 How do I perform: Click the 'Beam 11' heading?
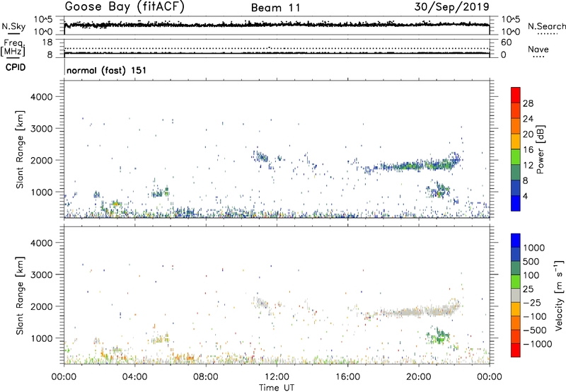[275, 8]
